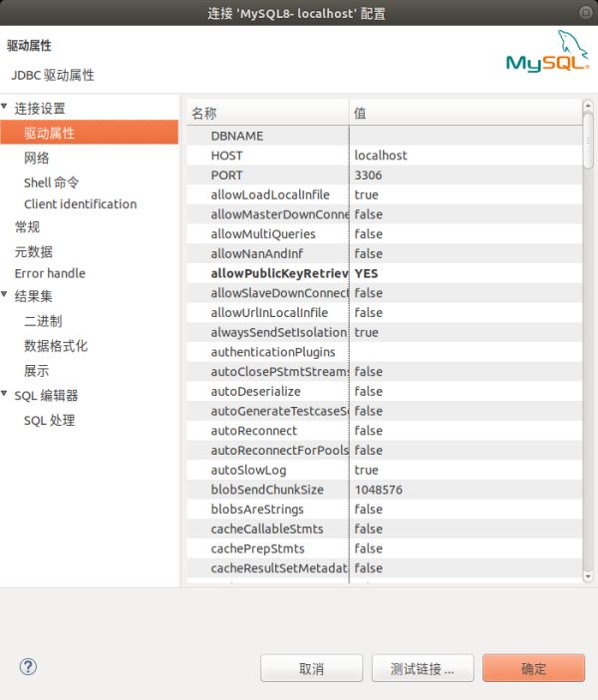The width and height of the screenshot is (598, 700).
Task: Select 驱动属性 in the sidebar
Action: click(x=90, y=133)
